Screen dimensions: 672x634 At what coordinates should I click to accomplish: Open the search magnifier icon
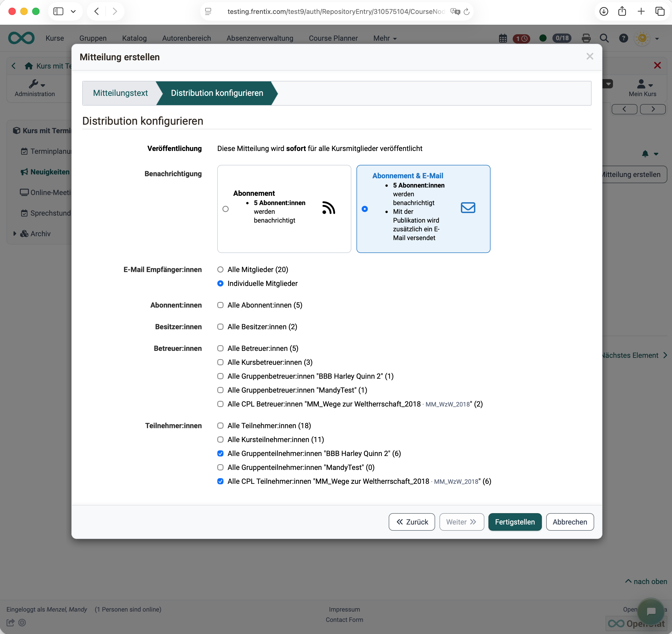(604, 38)
